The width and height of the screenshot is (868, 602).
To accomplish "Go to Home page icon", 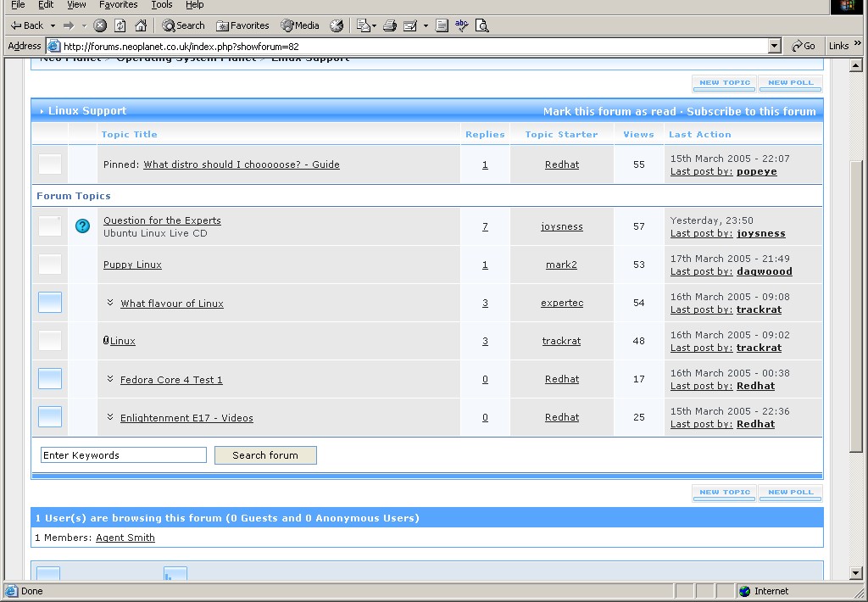I will point(141,25).
